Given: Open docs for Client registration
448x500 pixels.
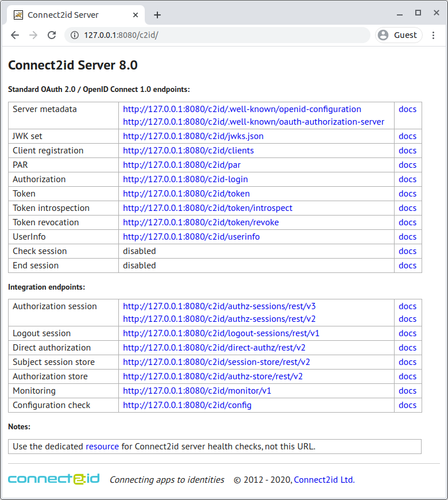Looking at the screenshot, I should point(407,151).
